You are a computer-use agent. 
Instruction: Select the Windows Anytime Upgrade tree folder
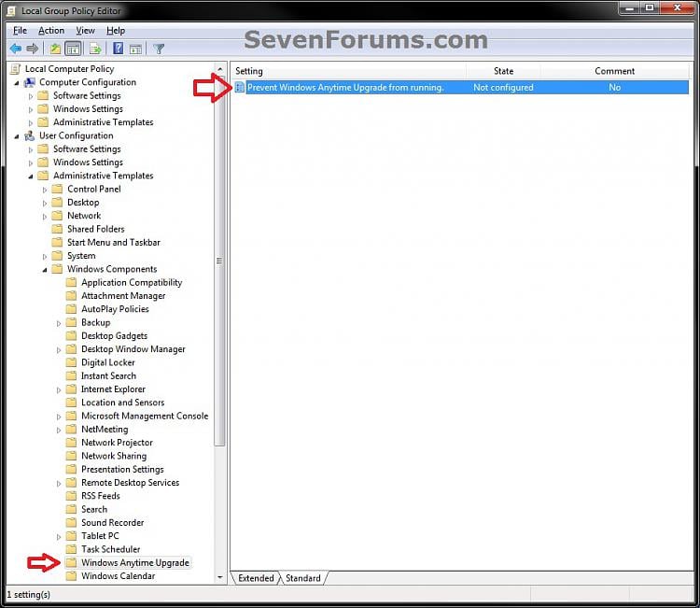pos(134,562)
